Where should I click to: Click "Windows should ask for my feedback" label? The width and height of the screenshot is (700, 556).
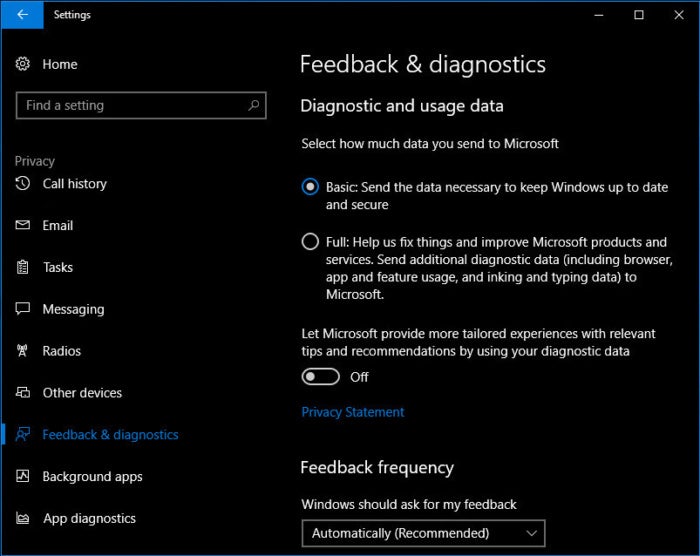[x=409, y=504]
